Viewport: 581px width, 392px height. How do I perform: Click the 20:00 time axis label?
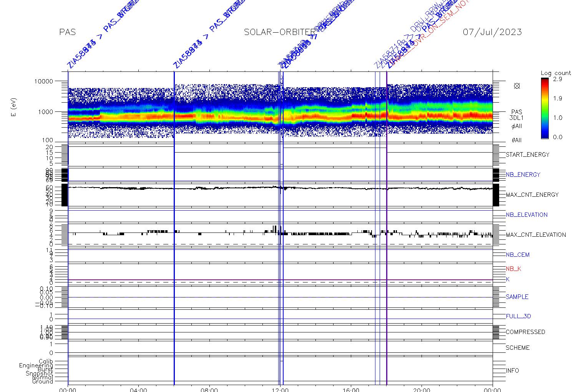(422, 390)
